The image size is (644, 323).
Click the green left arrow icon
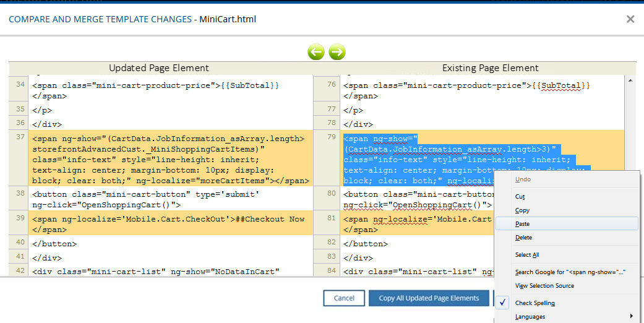pyautogui.click(x=316, y=52)
